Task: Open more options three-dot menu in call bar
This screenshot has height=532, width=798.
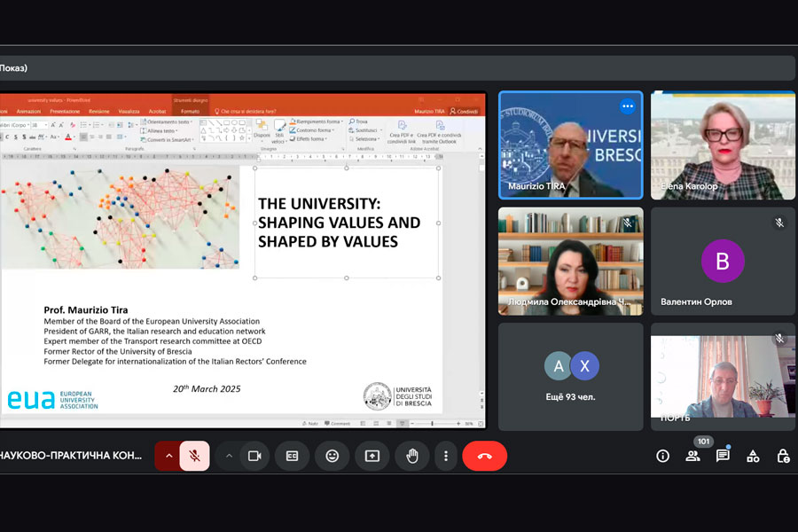Action: tap(446, 456)
